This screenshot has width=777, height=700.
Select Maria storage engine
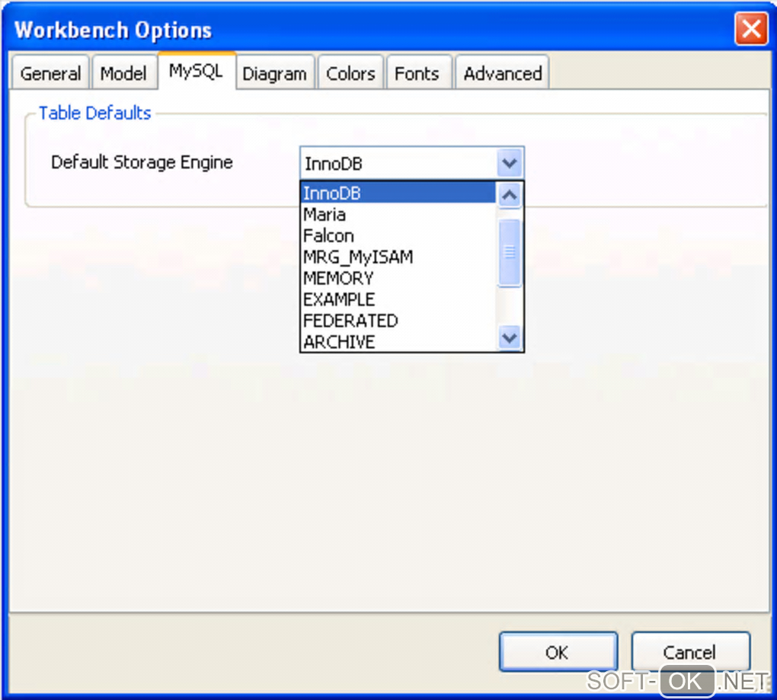(398, 214)
